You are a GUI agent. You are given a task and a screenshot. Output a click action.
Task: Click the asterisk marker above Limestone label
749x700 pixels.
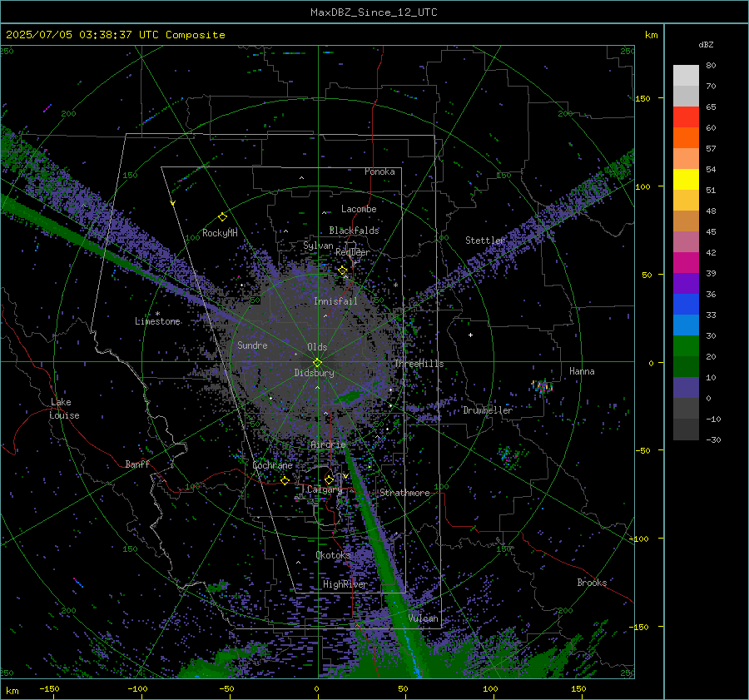157,314
